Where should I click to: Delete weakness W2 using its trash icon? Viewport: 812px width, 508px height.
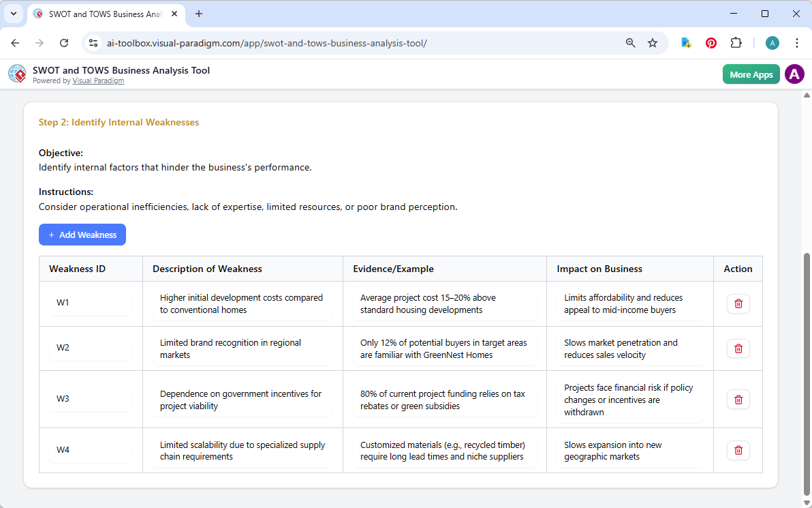pos(738,348)
